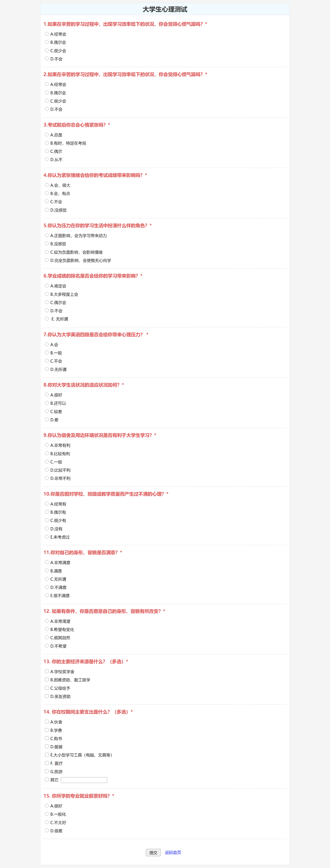Viewport: 330px width, 868px height.
Task: Tick 'F. 医疗' checkbox
Action: tap(47, 763)
